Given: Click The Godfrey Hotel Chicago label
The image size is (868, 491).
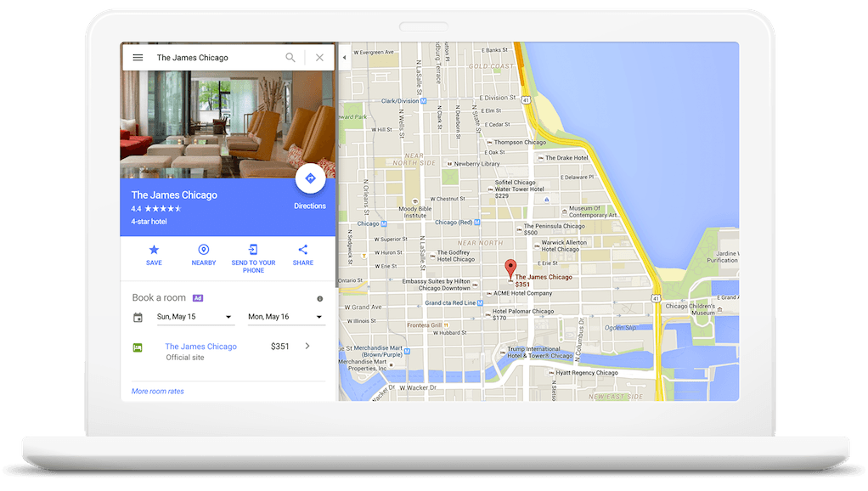Looking at the screenshot, I should pyautogui.click(x=455, y=256).
